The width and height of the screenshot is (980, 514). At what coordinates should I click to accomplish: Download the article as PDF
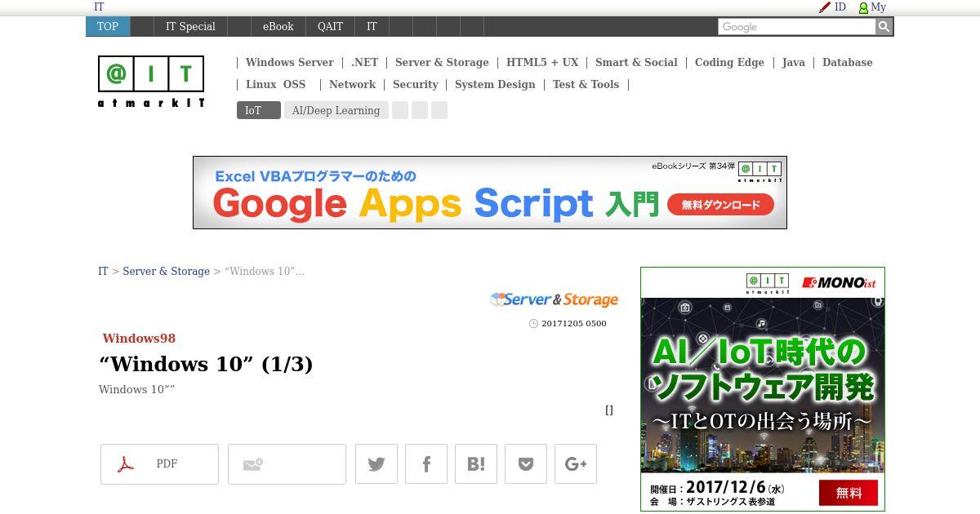tap(159, 464)
